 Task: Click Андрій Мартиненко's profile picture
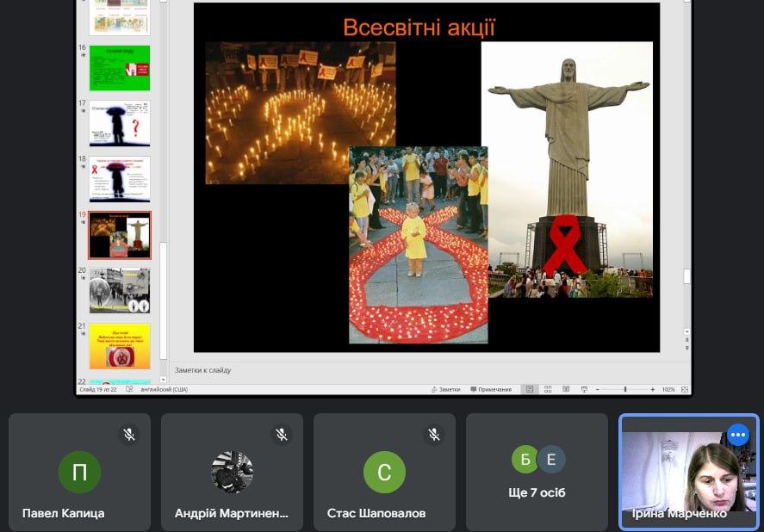pos(232,472)
